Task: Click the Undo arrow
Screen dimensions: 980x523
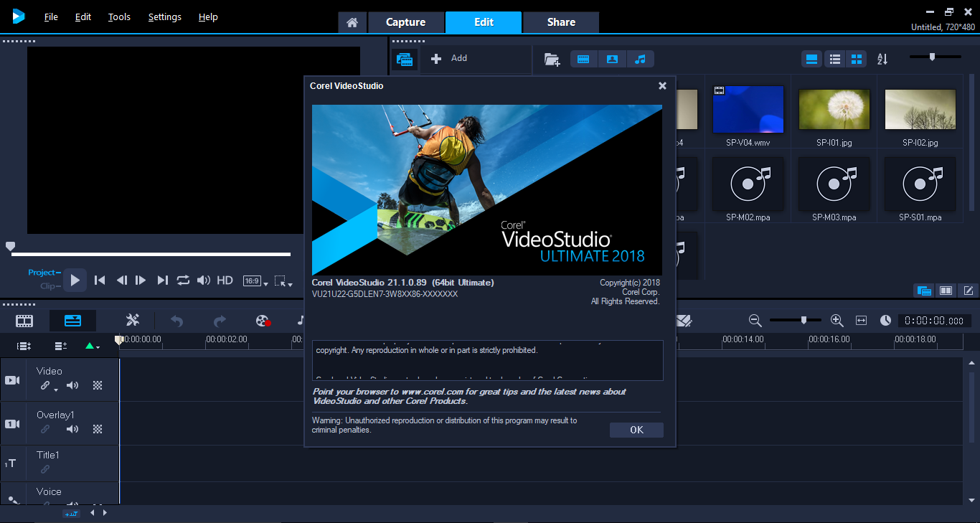Action: (176, 321)
